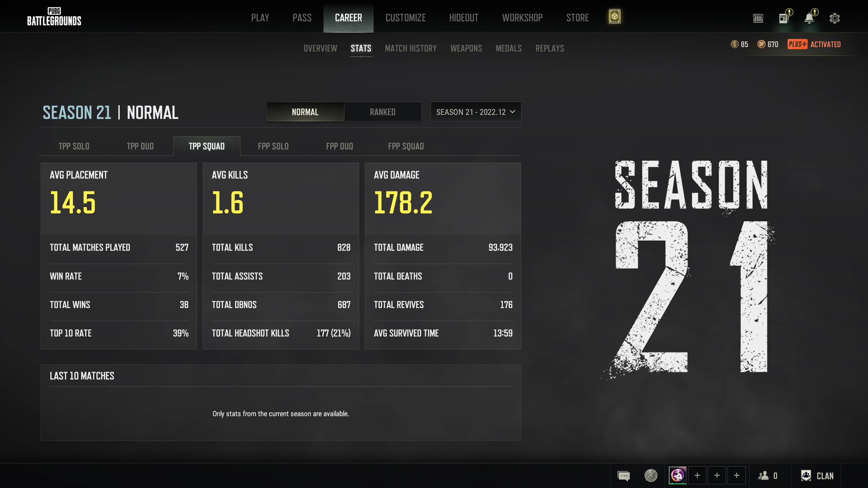Switch the stats mode to Ranked
The height and width of the screenshot is (488, 868).
(382, 112)
